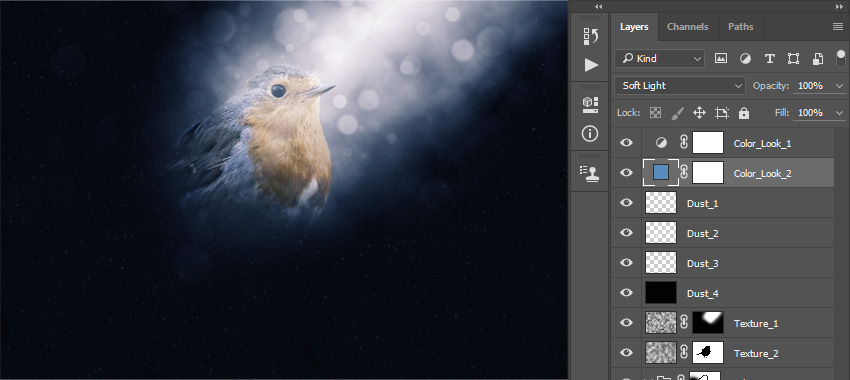Select the Dust_1 layer thumbnail

click(661, 203)
